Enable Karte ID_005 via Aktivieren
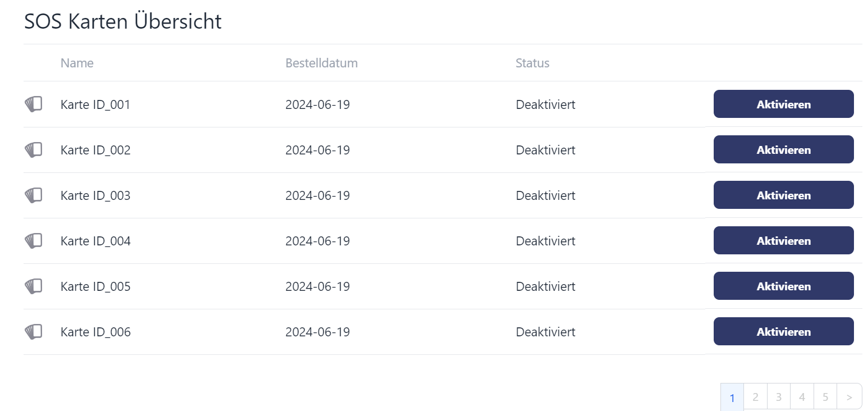 tap(783, 286)
